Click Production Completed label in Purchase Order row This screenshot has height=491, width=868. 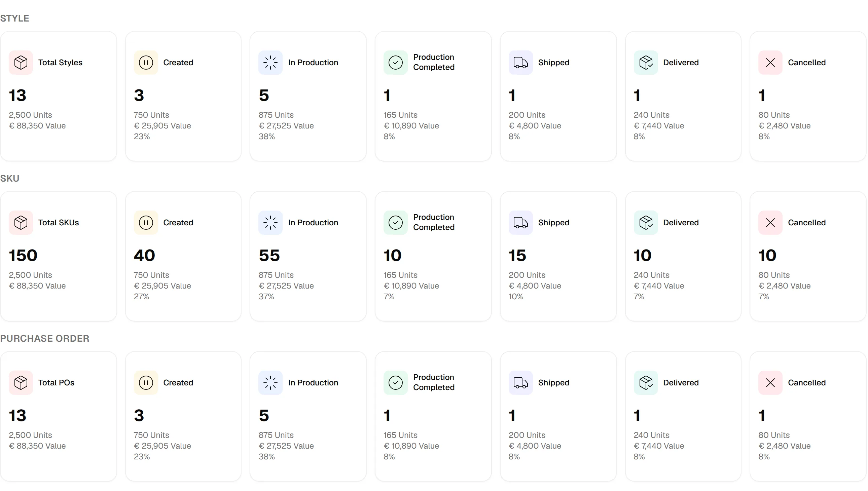[x=434, y=382]
